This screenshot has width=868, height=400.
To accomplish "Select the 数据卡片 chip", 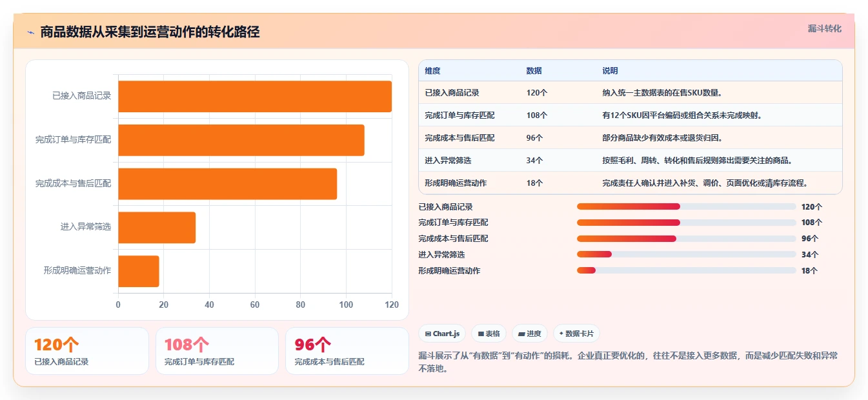I will (576, 334).
